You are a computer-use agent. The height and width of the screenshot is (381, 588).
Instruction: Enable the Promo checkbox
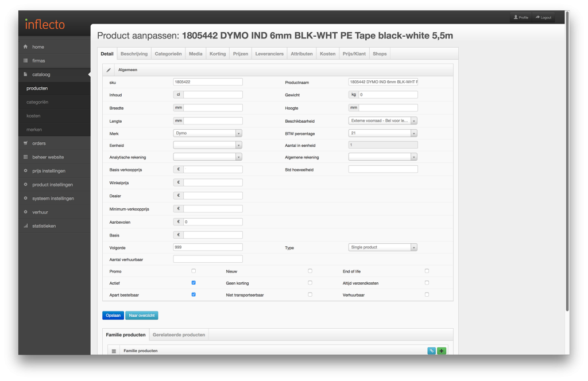pyautogui.click(x=194, y=271)
